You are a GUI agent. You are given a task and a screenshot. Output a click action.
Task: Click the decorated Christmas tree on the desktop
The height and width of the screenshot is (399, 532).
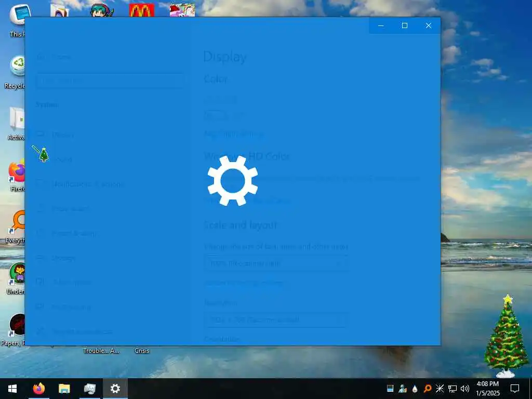506,336
